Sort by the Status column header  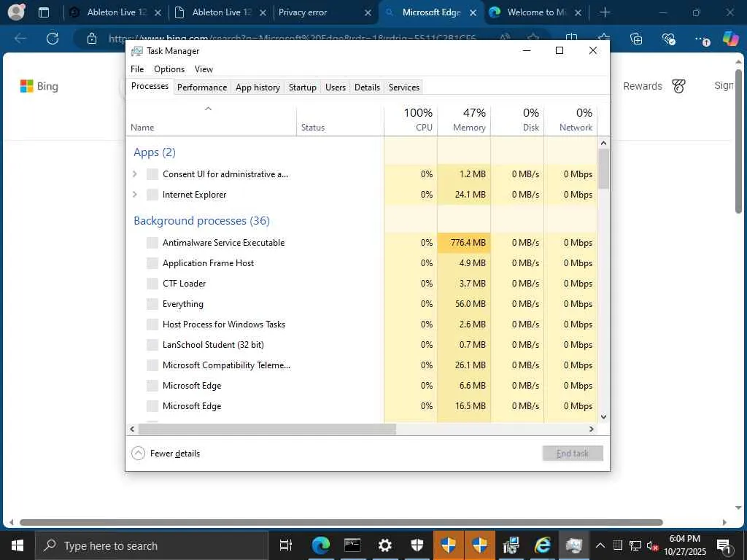point(340,120)
